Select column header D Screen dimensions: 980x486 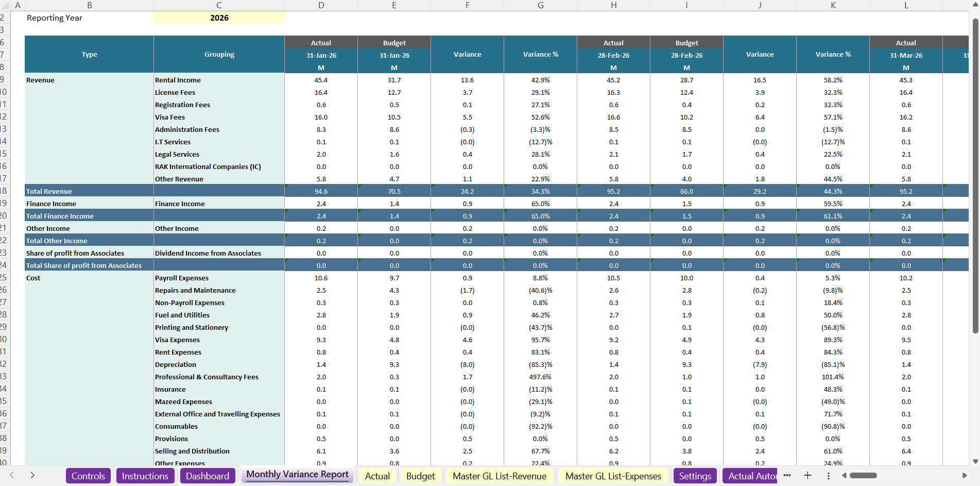point(321,5)
